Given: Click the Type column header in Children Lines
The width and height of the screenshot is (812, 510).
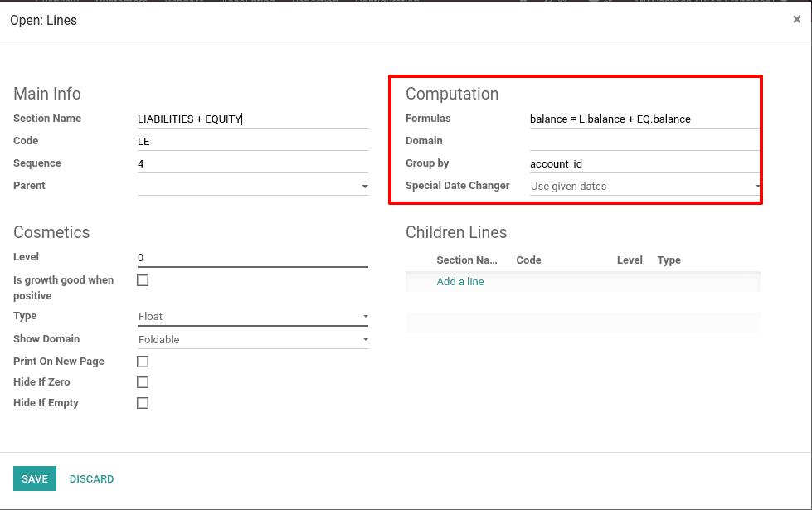Looking at the screenshot, I should click(x=669, y=260).
